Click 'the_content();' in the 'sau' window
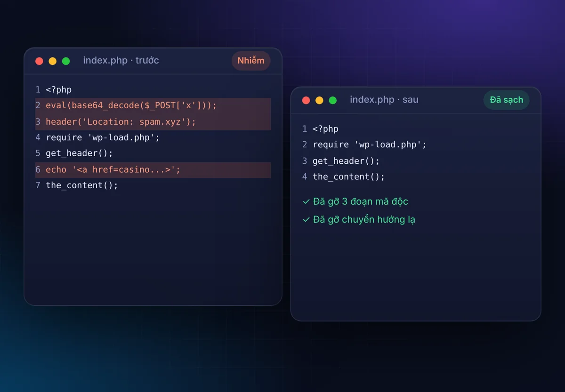The width and height of the screenshot is (565, 392). pos(349,177)
